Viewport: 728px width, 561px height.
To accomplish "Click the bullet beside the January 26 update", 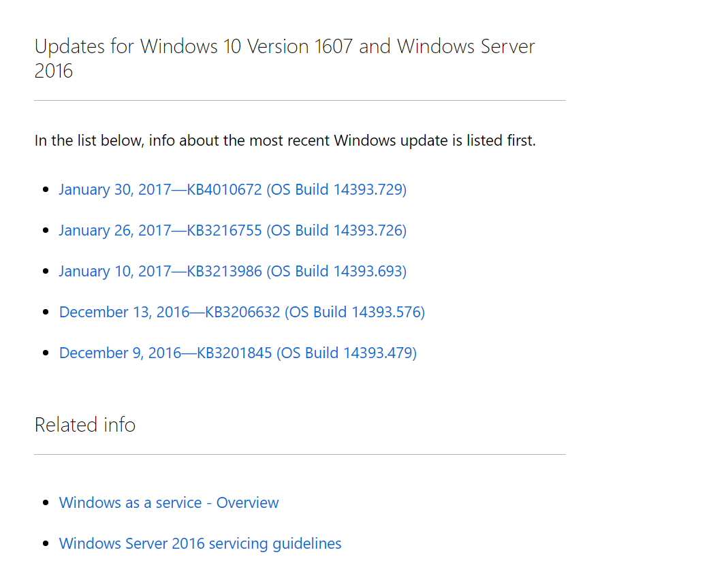I will (46, 230).
